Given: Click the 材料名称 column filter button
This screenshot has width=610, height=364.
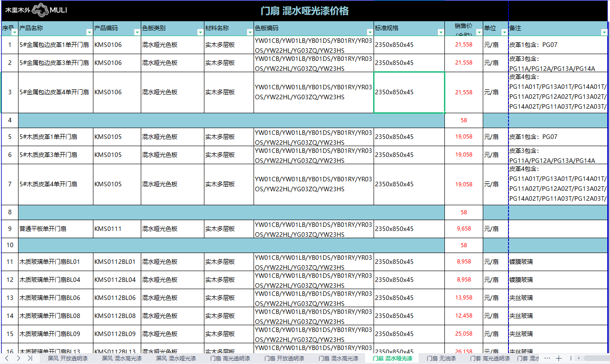Looking at the screenshot, I should pyautogui.click(x=250, y=32).
